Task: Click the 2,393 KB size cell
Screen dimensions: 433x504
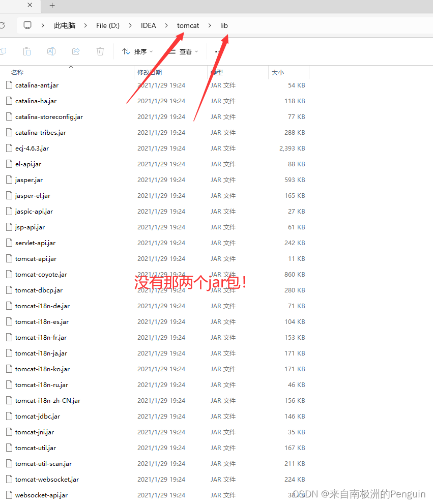Action: tap(292, 148)
